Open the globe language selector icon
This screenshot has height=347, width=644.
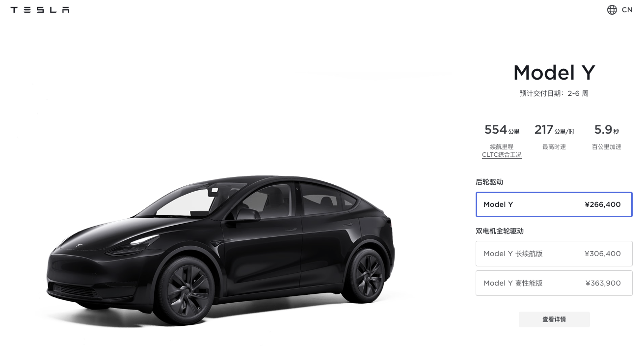[612, 10]
